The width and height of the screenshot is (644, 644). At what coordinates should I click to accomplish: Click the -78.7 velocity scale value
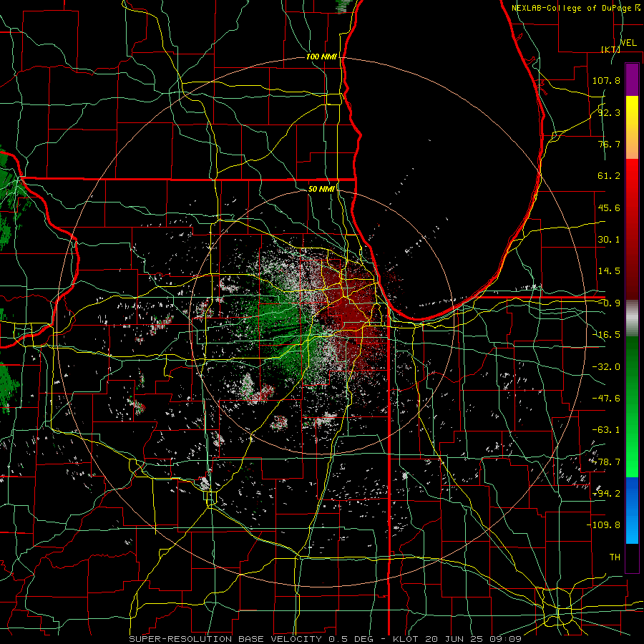click(x=606, y=462)
